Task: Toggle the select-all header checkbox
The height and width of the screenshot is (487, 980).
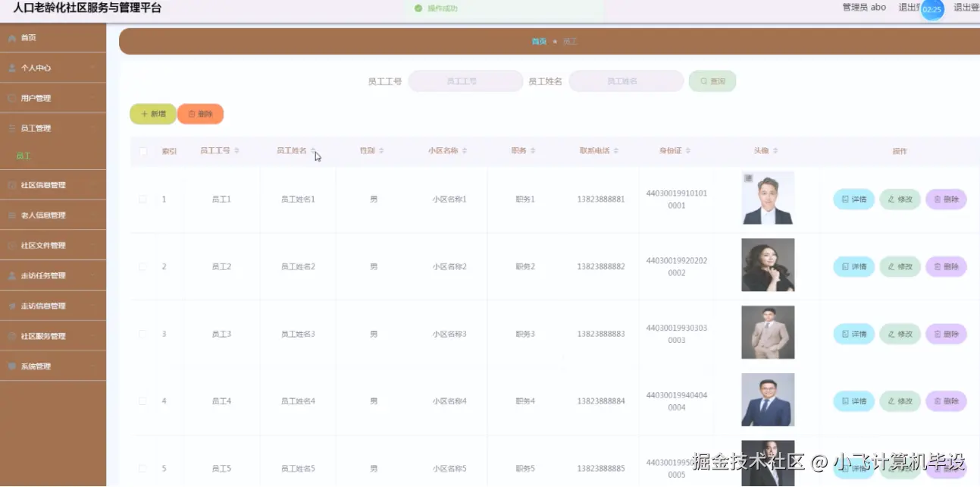Action: tap(142, 151)
